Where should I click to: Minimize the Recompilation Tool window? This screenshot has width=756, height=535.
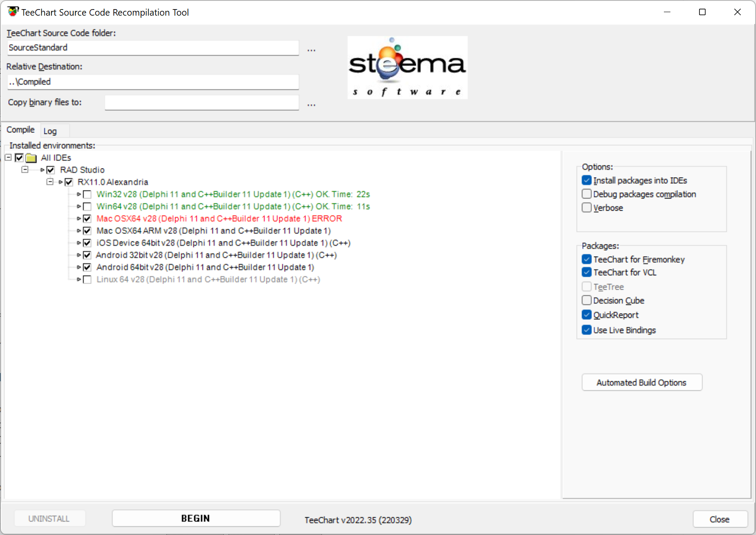click(667, 12)
